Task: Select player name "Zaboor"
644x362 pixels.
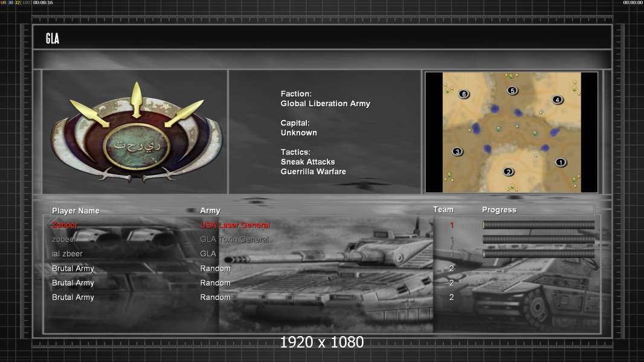Action: (x=65, y=225)
